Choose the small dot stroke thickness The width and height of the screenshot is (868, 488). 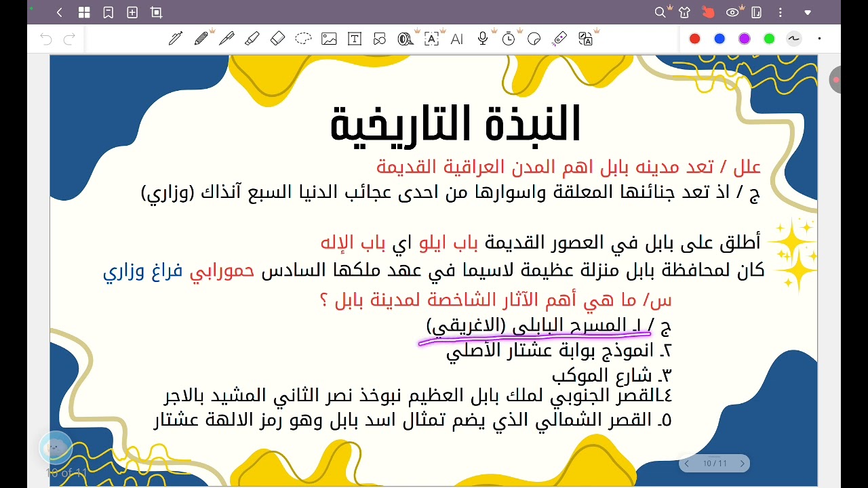819,39
